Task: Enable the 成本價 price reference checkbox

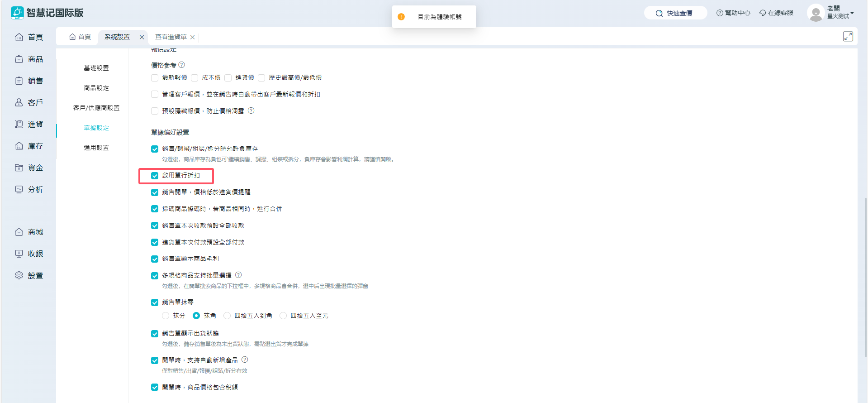Action: 195,78
